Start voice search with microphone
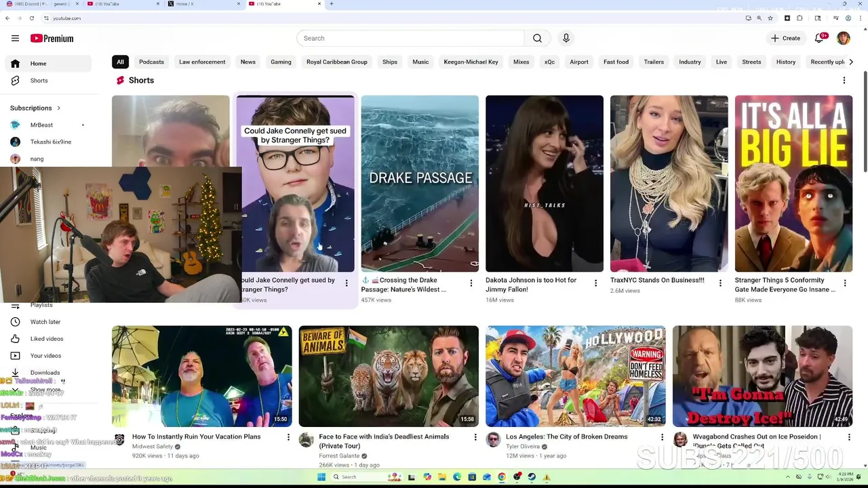 click(x=566, y=39)
